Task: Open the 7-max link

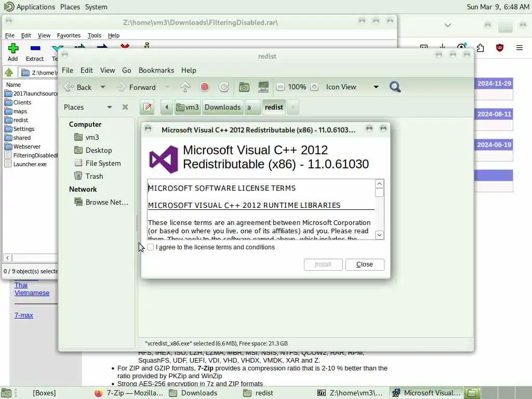Action: [24, 315]
